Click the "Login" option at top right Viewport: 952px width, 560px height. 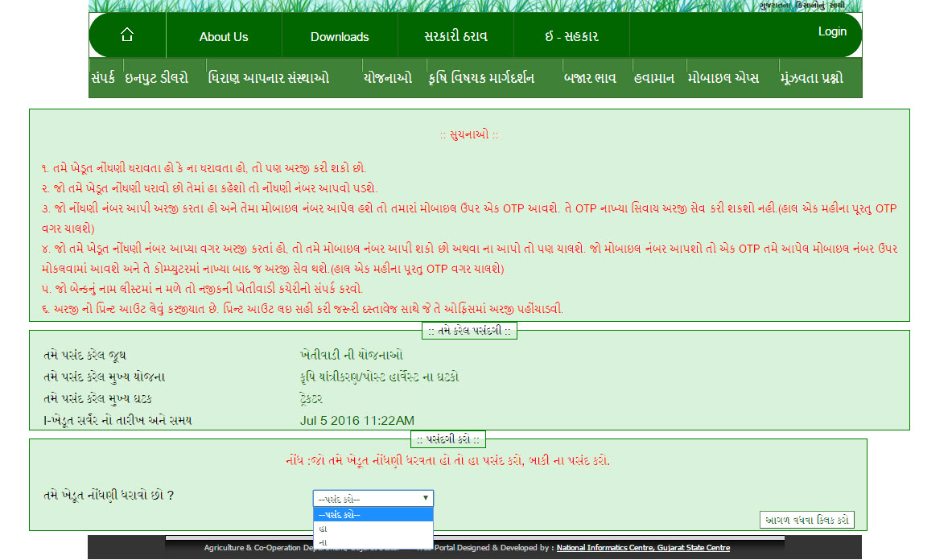(832, 31)
